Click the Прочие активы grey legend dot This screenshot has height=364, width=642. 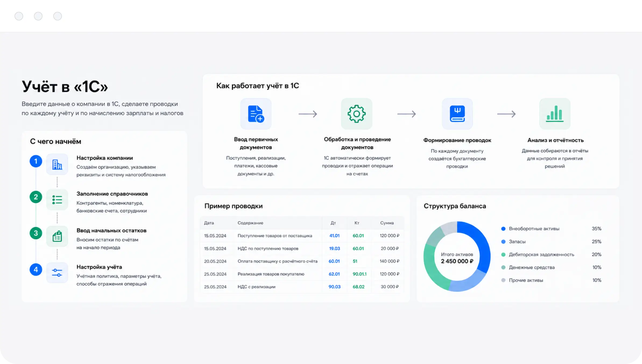[503, 280]
